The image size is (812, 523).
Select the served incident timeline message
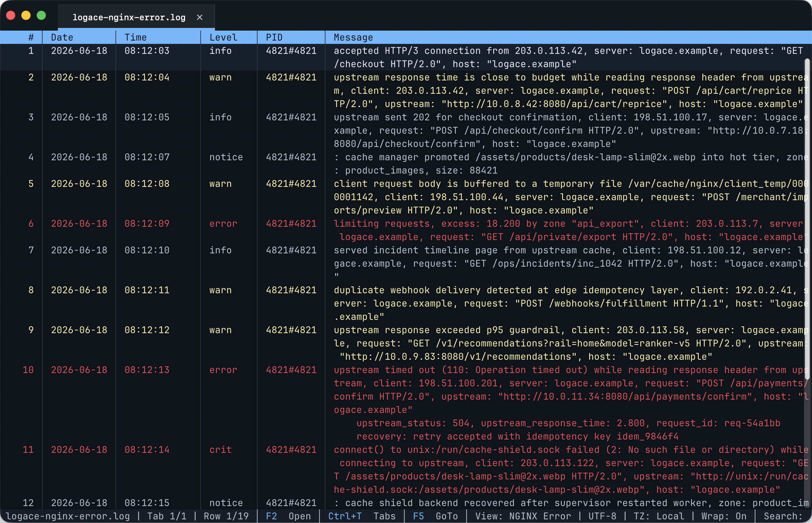coord(571,264)
